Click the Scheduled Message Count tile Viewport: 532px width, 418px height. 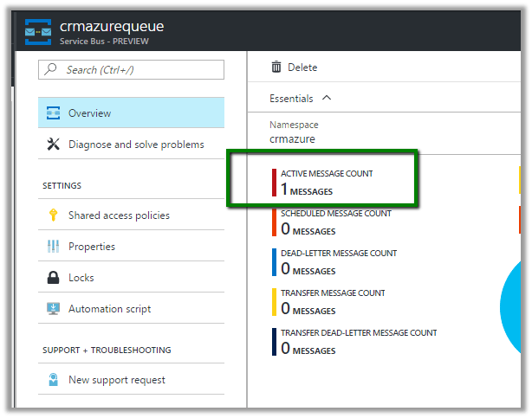332,222
